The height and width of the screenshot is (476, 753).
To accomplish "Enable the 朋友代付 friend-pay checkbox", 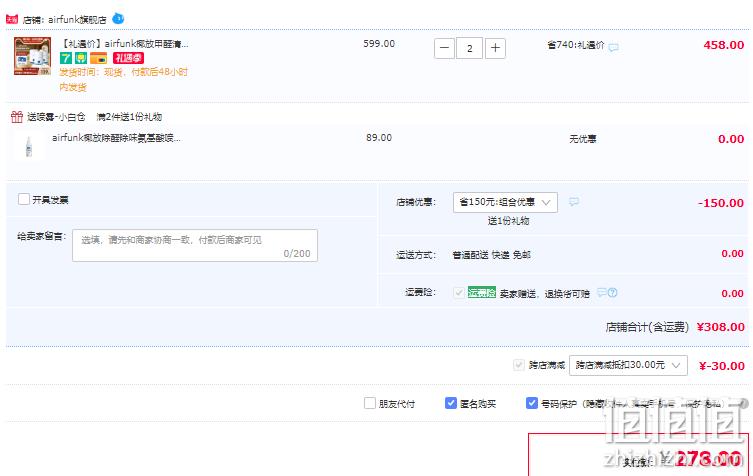I will 370,403.
